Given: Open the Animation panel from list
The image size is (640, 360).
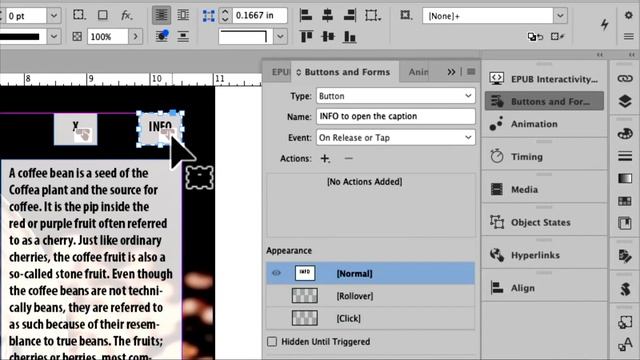Looking at the screenshot, I should (x=544, y=124).
